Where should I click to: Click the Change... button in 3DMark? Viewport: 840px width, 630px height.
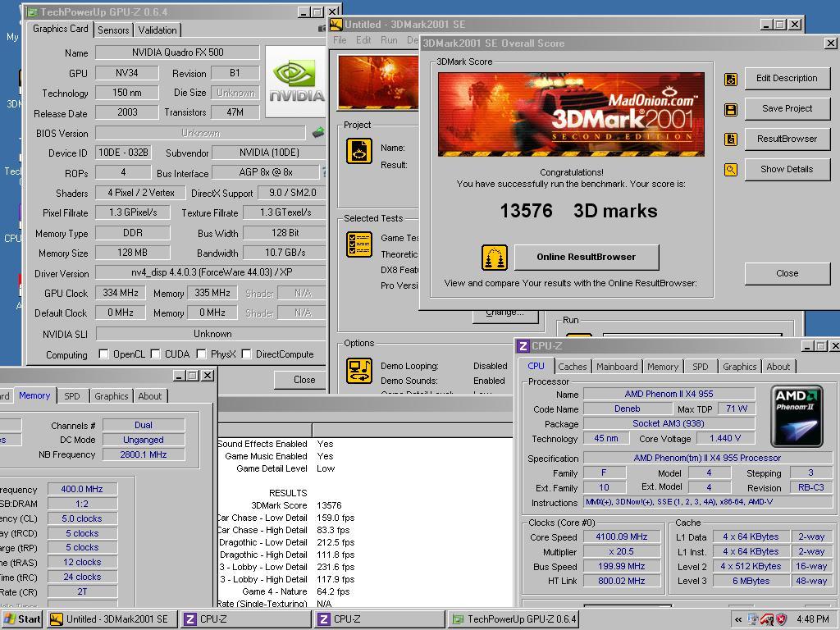[x=505, y=314]
